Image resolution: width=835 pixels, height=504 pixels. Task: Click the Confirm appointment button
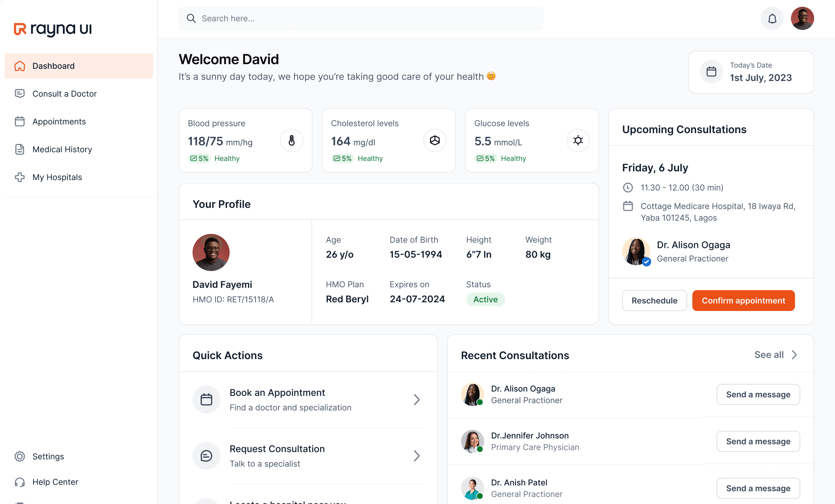click(x=743, y=300)
